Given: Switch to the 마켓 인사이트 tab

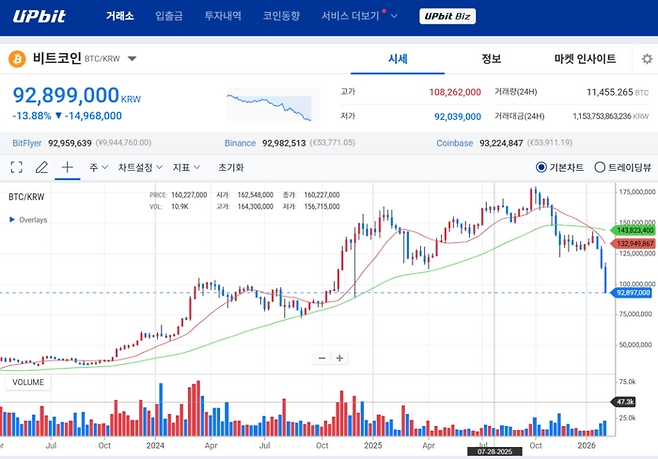Looking at the screenshot, I should click(x=585, y=59).
